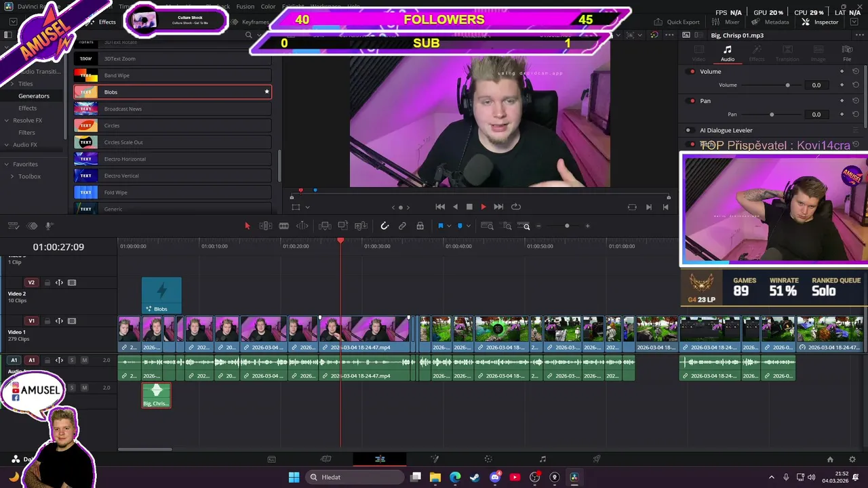Reset the Volume section
The image size is (868, 488).
click(x=856, y=71)
